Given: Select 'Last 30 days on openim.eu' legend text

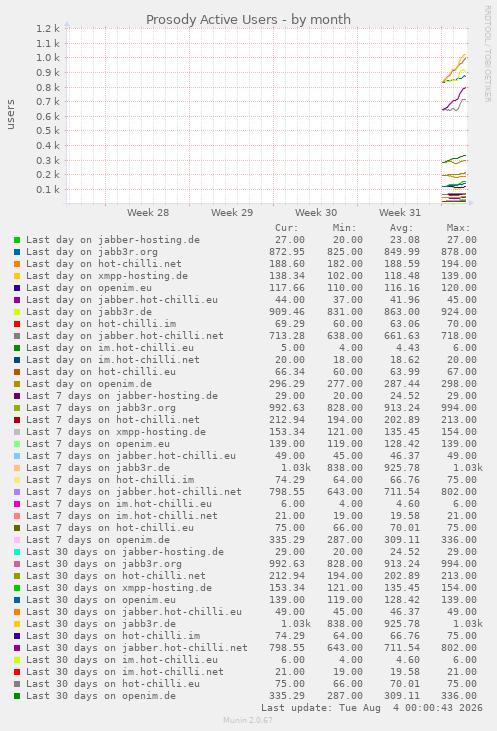Looking at the screenshot, I should 101,600.
